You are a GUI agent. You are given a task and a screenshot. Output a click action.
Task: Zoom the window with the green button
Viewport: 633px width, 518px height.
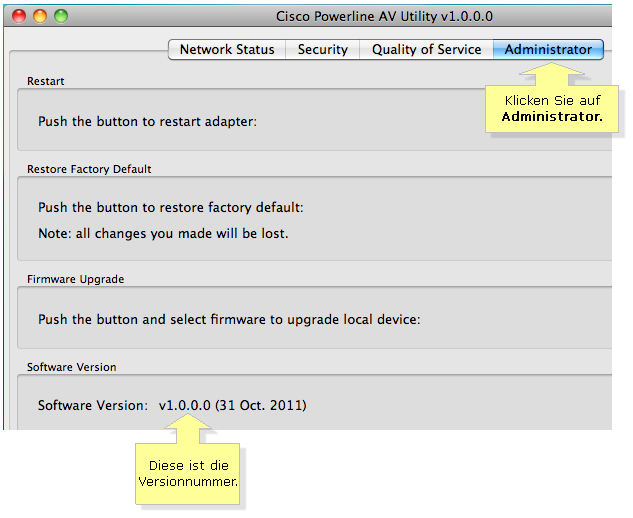[x=61, y=16]
